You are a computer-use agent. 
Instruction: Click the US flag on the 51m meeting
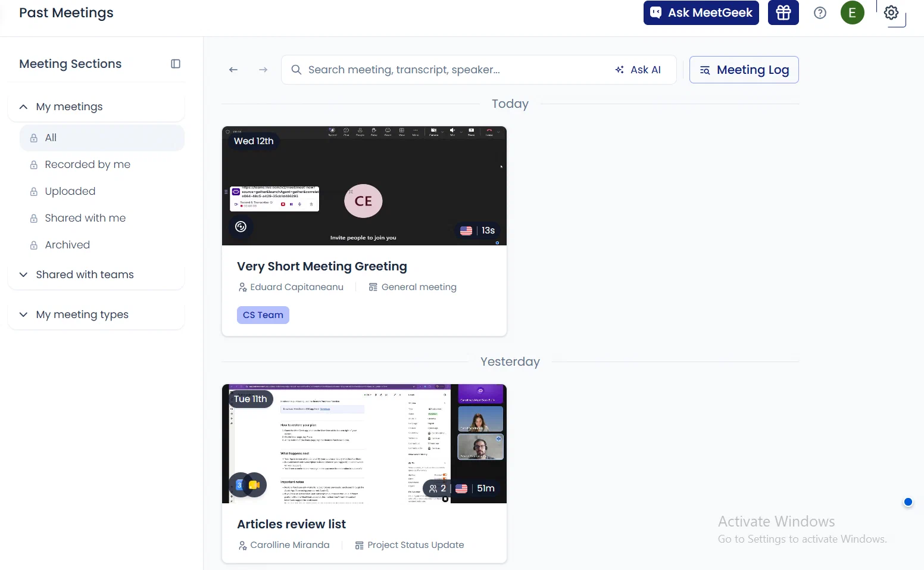tap(461, 488)
